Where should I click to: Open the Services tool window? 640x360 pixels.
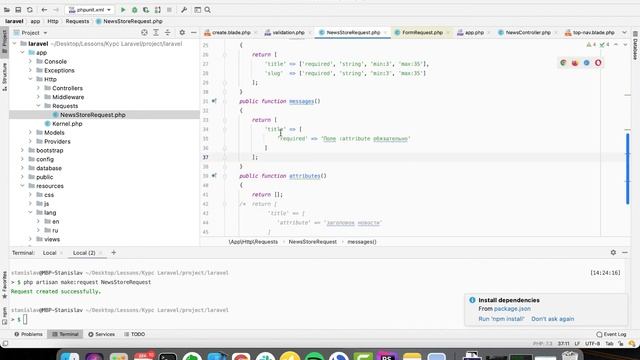point(101,334)
